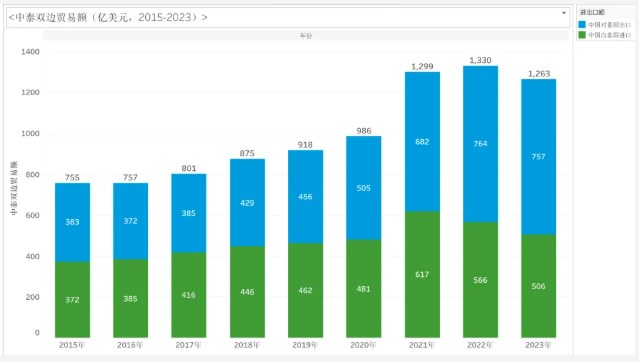Click the 2021年 axis label

click(x=422, y=345)
